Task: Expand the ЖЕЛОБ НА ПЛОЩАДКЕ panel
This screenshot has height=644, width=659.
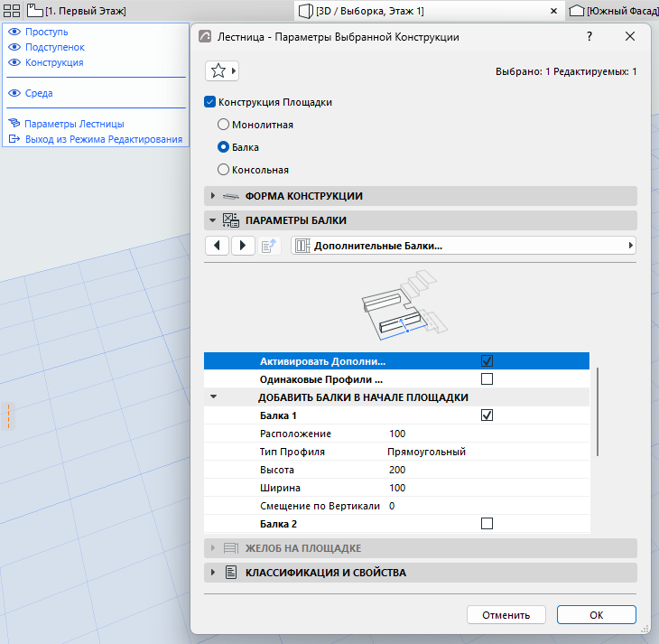Action: pyautogui.click(x=213, y=548)
